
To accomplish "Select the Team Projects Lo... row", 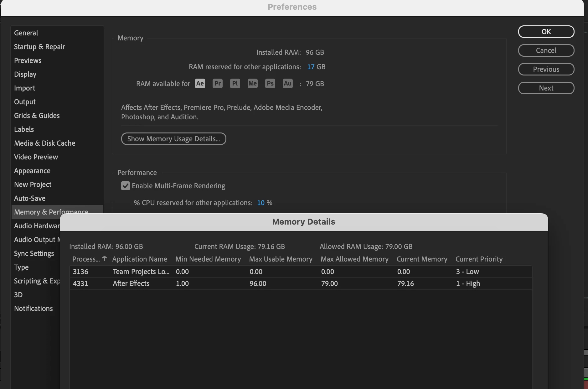I will [x=301, y=272].
